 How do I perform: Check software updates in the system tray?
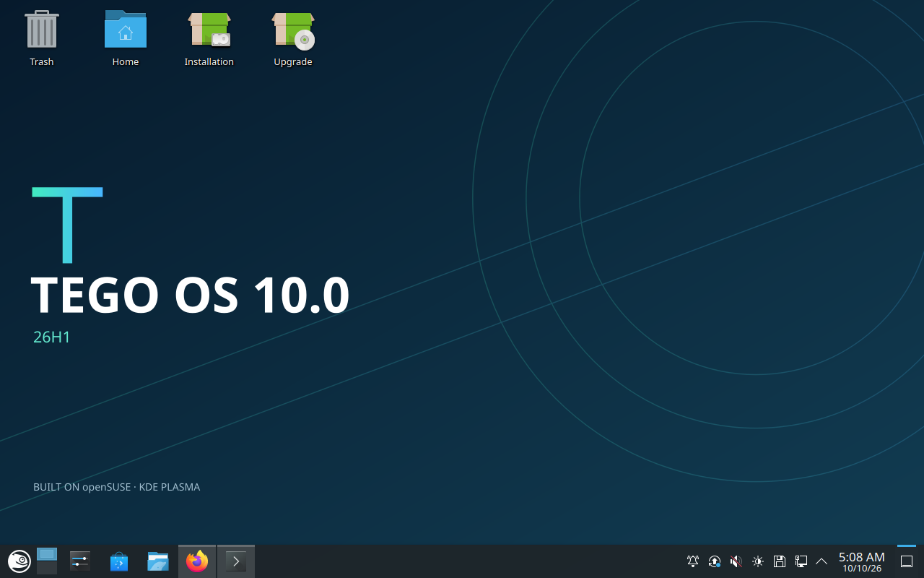(715, 561)
